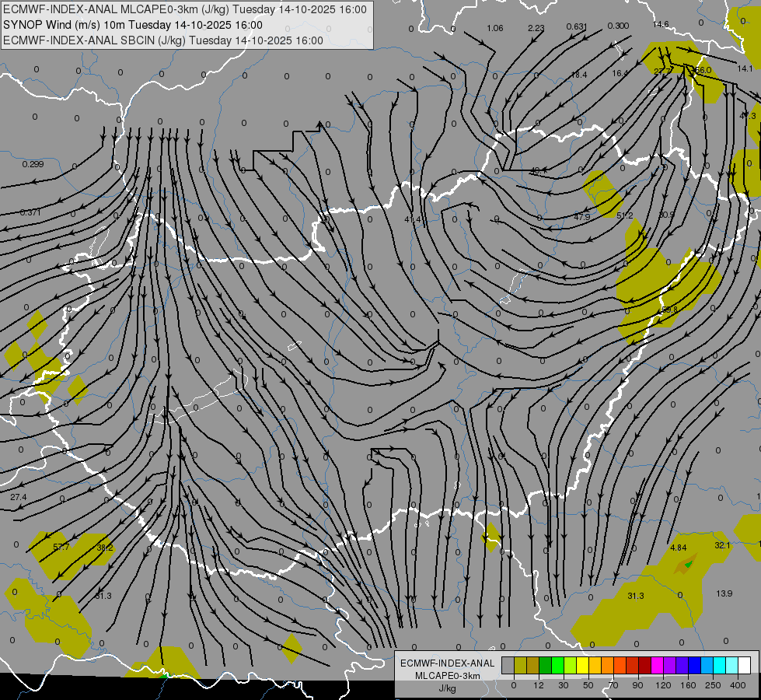Click the map value '51.2'
761x700 pixels.
(625, 215)
